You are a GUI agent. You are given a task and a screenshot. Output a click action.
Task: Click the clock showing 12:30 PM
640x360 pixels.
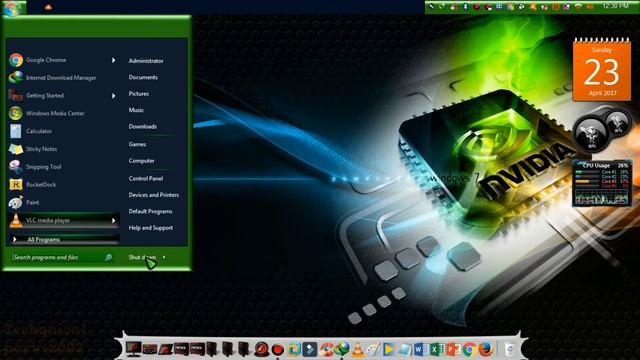[616, 6]
